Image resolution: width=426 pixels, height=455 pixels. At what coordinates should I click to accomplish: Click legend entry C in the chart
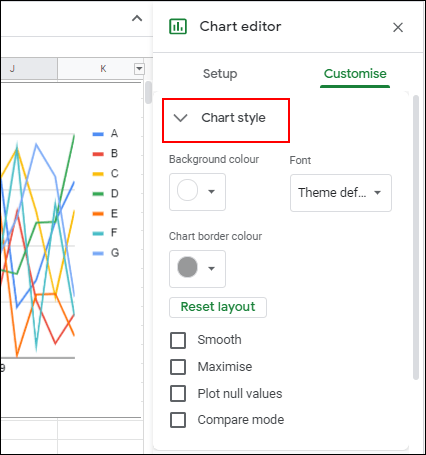[x=106, y=174]
